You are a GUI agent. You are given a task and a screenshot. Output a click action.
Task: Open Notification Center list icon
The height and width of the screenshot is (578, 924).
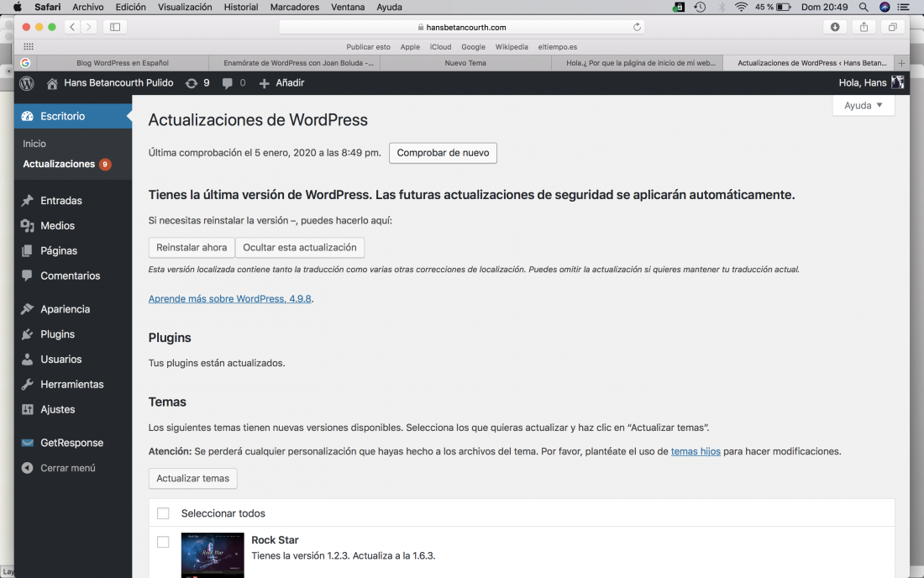click(x=903, y=7)
